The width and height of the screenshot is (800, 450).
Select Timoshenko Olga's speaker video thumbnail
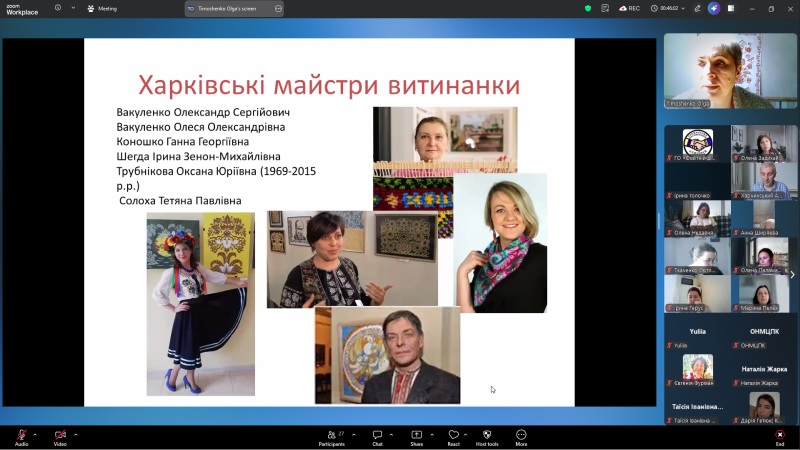(730, 71)
